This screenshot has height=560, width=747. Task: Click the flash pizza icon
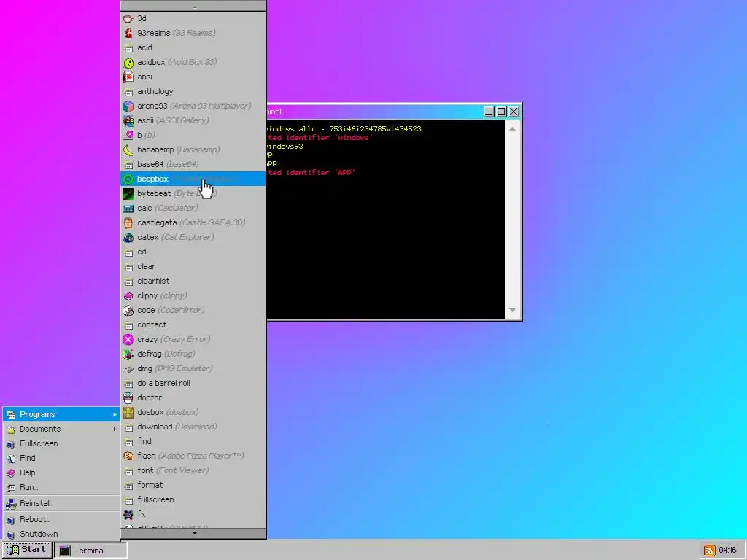pyautogui.click(x=128, y=456)
